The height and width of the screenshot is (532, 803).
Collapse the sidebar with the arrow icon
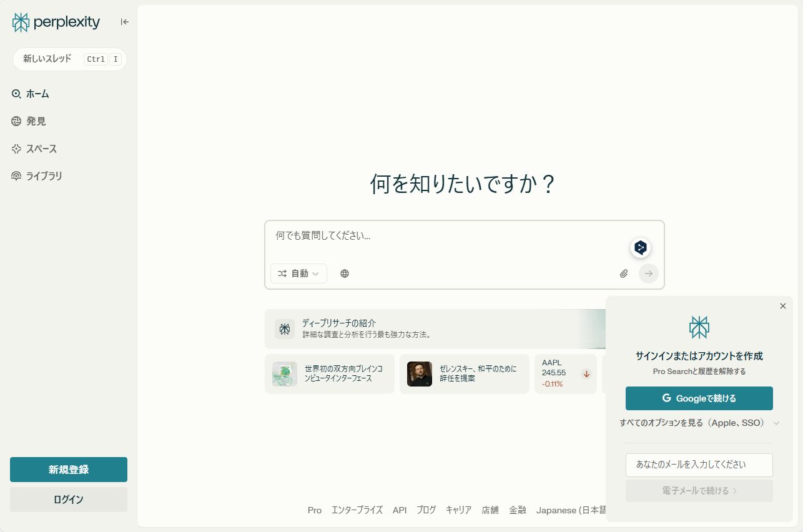(124, 21)
